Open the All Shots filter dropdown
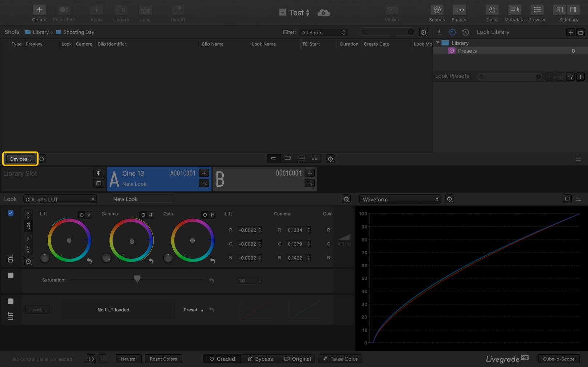The height and width of the screenshot is (367, 588). (x=323, y=33)
